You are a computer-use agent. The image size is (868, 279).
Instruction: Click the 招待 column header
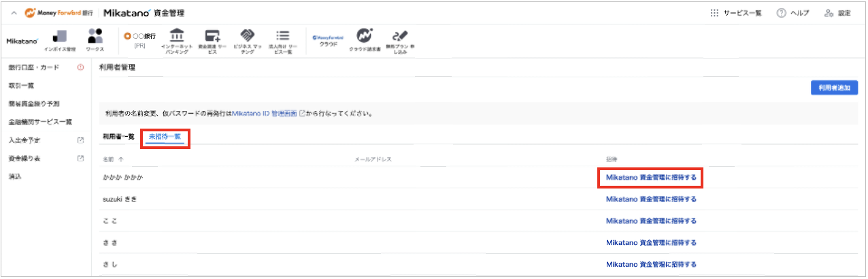click(612, 159)
